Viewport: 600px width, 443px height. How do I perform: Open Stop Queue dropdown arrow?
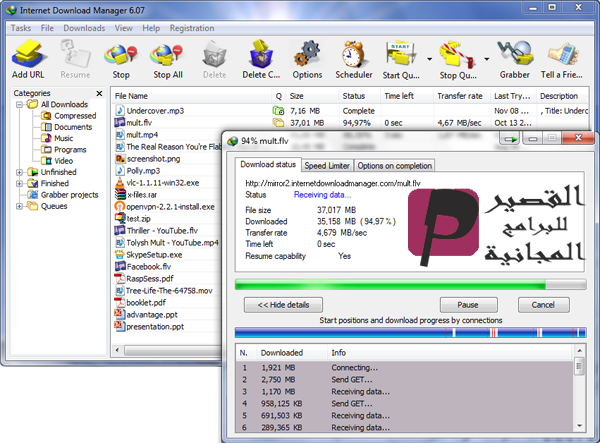[x=486, y=59]
